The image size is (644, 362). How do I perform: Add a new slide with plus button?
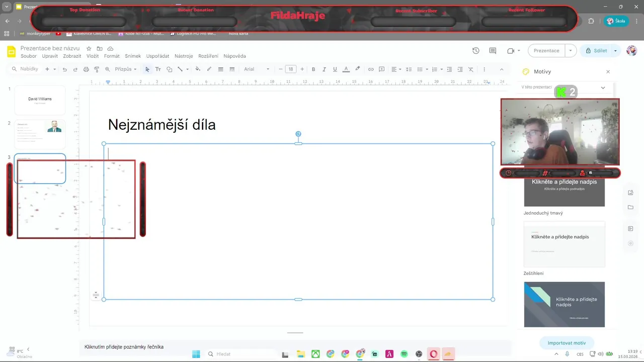point(47,69)
